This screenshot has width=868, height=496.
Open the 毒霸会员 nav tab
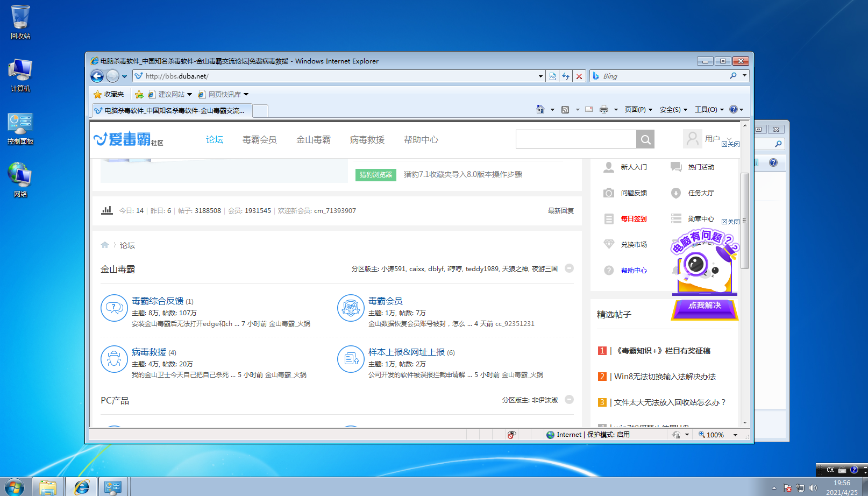259,140
